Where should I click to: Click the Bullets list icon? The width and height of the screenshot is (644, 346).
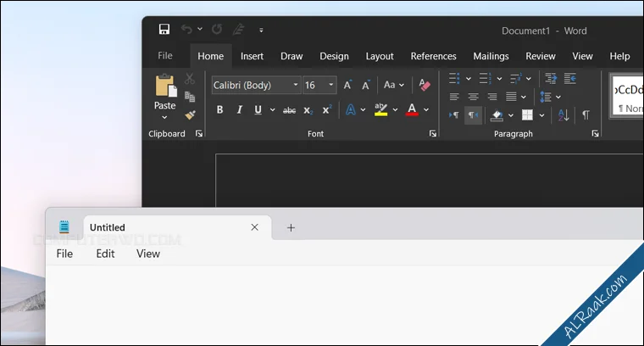pyautogui.click(x=454, y=78)
